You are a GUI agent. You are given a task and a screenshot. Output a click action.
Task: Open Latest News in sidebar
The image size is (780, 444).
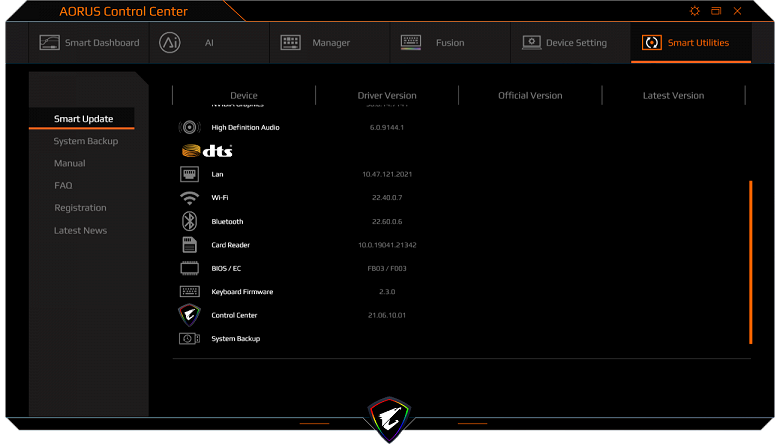coord(80,230)
